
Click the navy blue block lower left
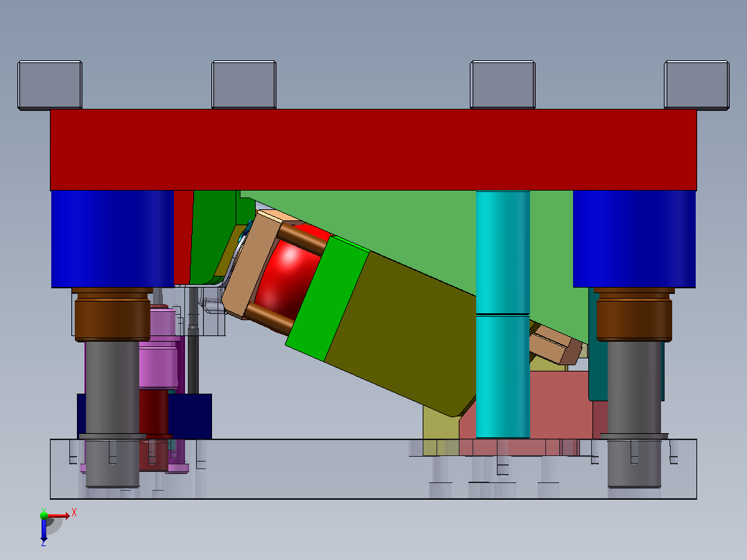191,416
